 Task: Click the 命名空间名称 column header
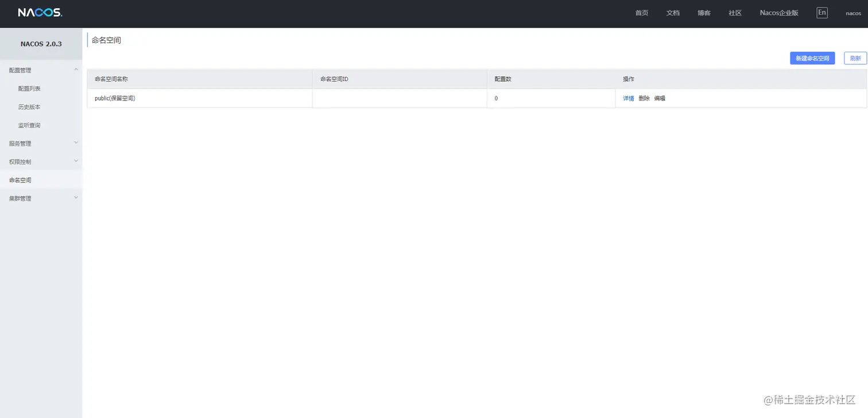point(200,79)
